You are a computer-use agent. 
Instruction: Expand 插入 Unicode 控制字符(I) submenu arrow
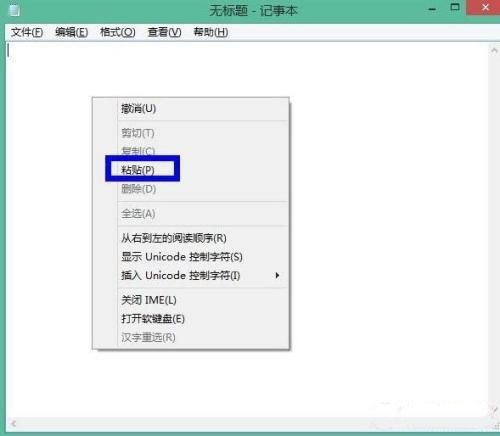click(277, 275)
